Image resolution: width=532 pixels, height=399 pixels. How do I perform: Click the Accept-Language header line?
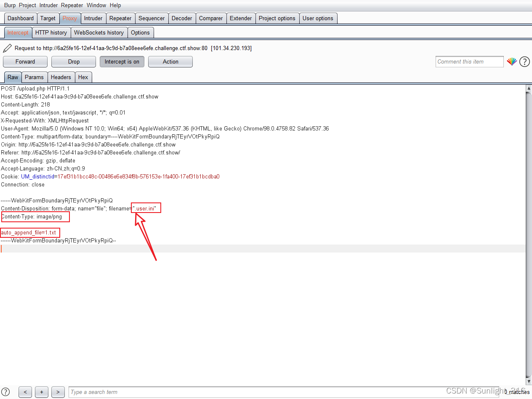click(43, 168)
